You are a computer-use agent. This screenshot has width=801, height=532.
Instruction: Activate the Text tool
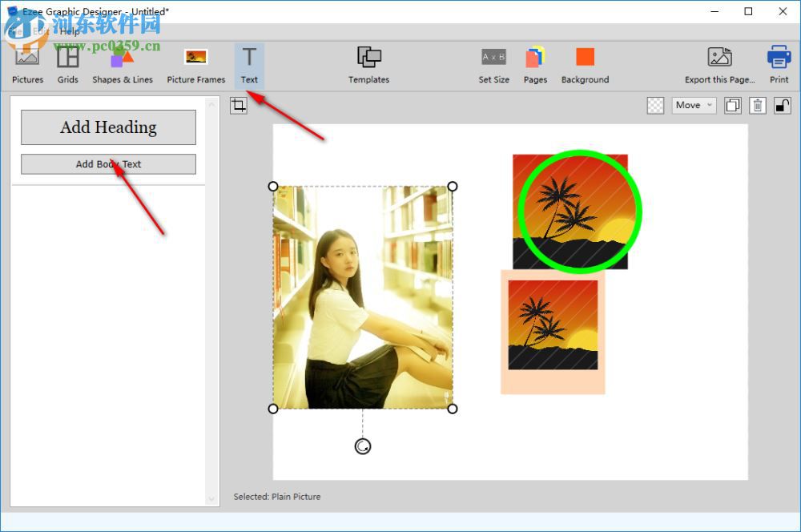click(249, 64)
